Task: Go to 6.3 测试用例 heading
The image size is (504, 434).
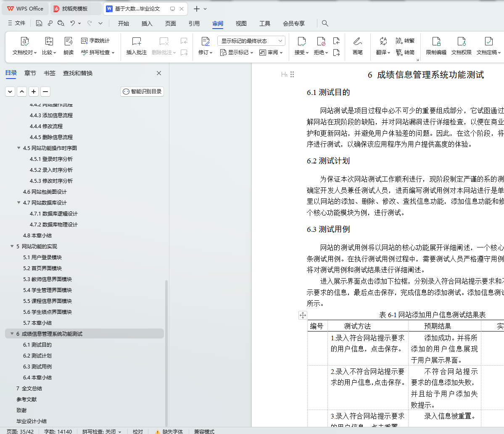Action: pos(37,366)
